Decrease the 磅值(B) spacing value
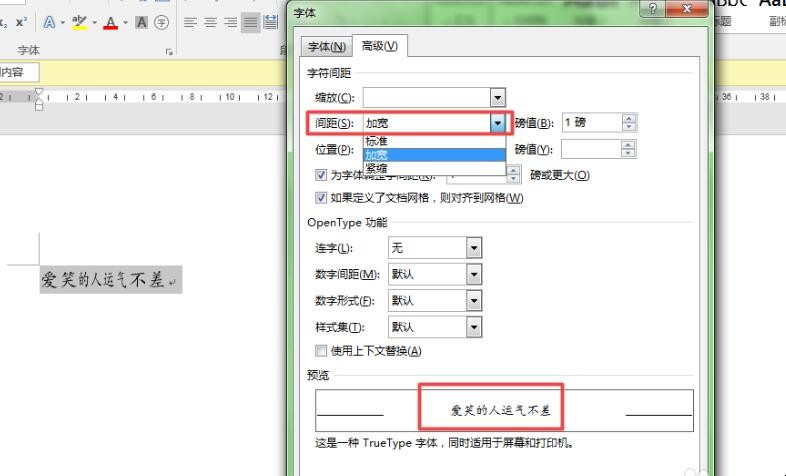786x476 pixels. click(x=629, y=126)
